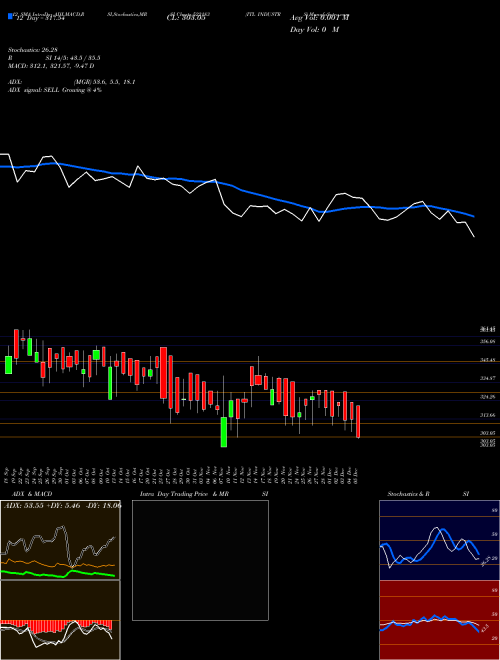Click the 'ADX signal: SELL Growing @ 4%' text
The height and width of the screenshot is (660, 500).
click(x=55, y=90)
